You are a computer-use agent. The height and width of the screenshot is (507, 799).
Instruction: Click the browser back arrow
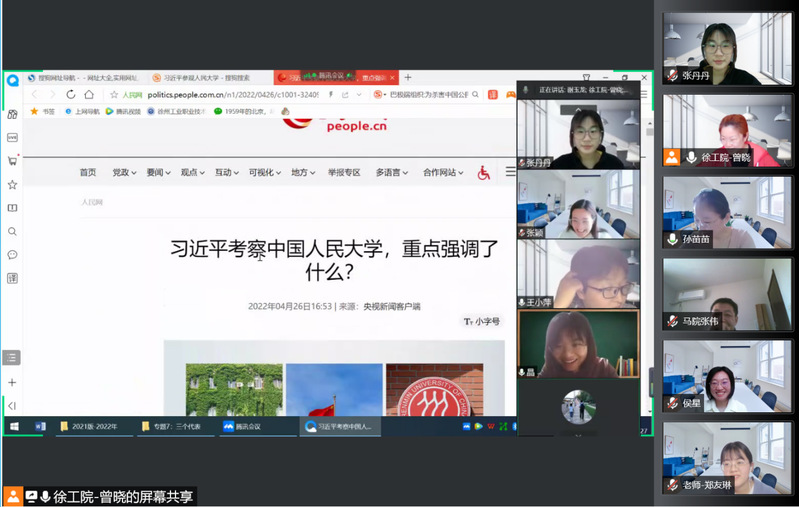34,95
